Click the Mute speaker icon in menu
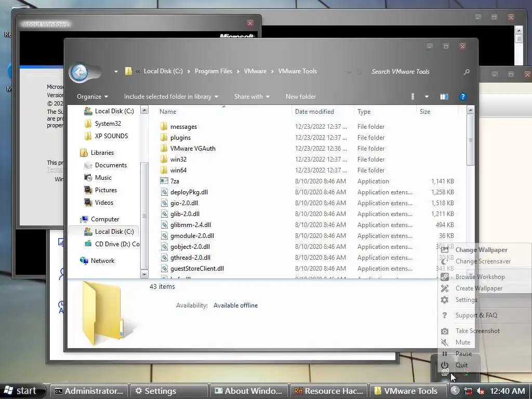The width and height of the screenshot is (532, 399). point(445,342)
